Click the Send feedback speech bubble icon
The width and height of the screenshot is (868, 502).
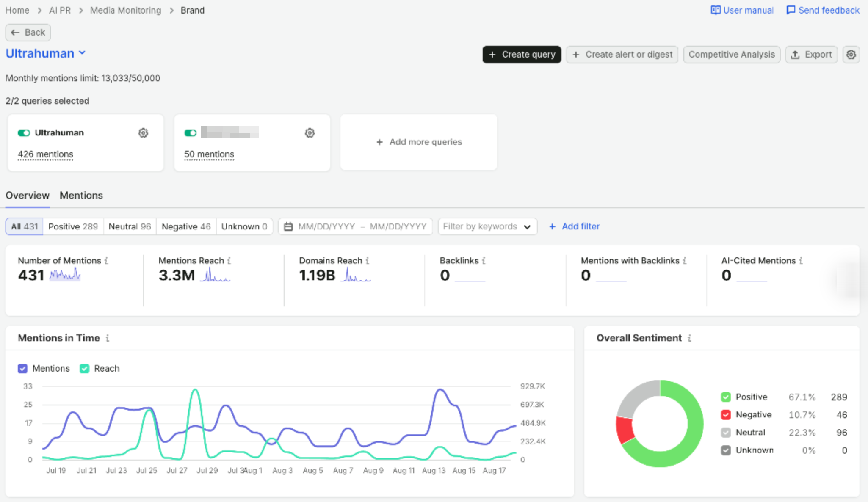(791, 10)
